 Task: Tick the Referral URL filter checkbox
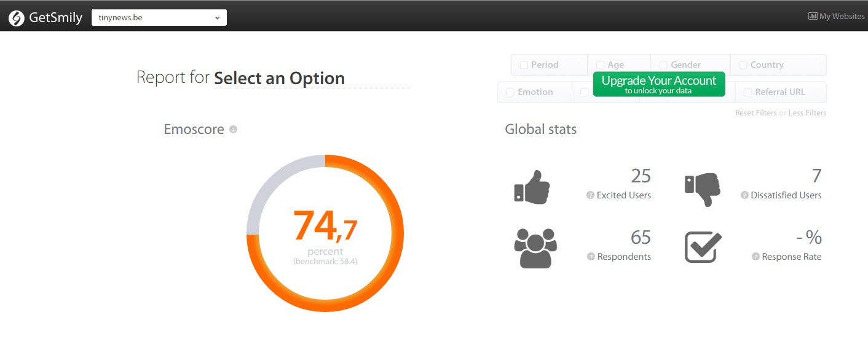(748, 92)
